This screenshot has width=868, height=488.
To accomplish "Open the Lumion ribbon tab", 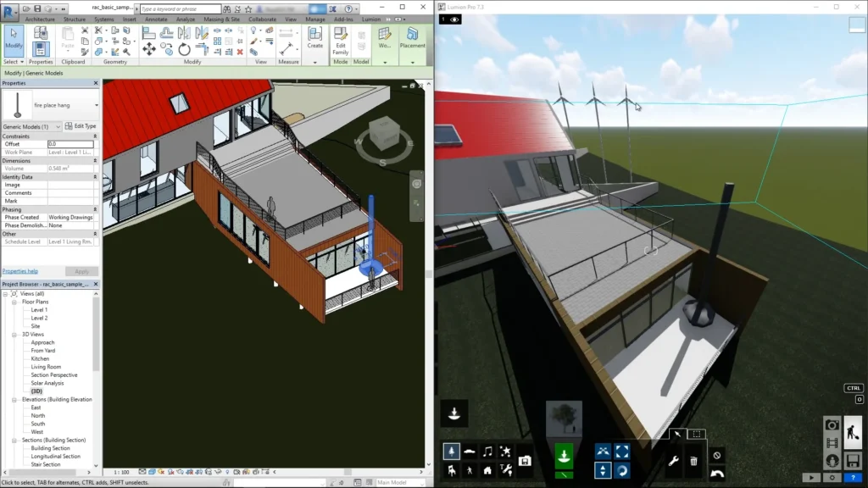I will coord(371,19).
